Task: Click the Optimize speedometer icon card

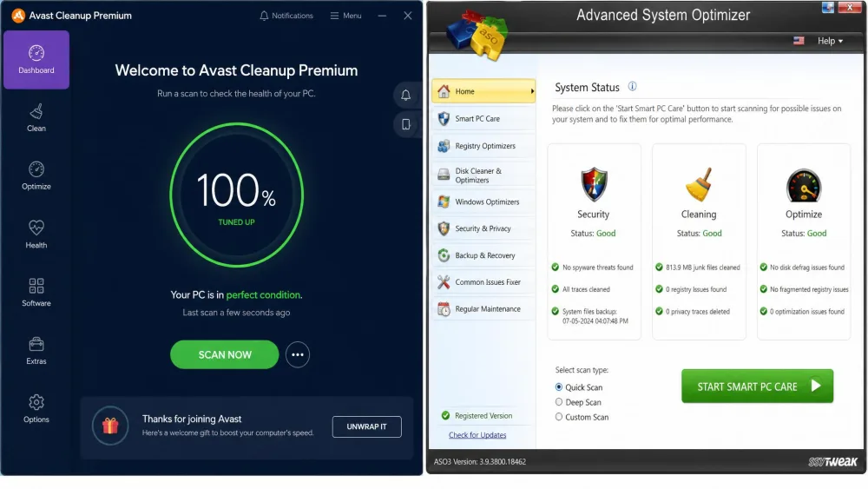Action: [x=804, y=186]
